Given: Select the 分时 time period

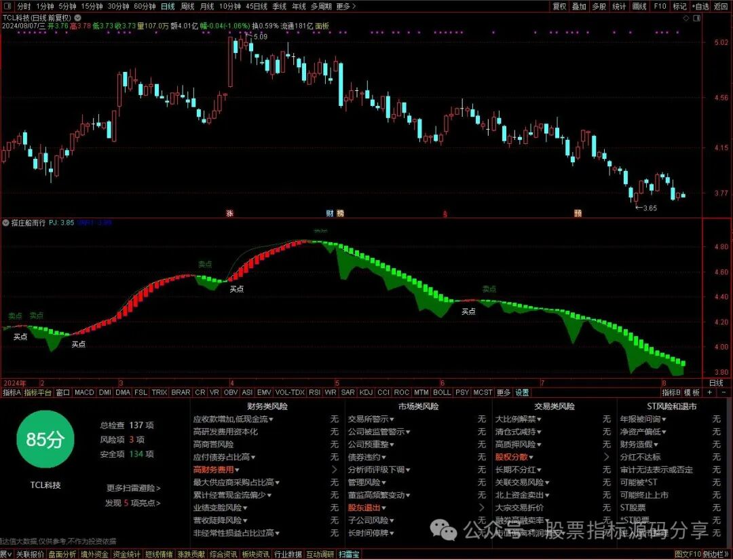Looking at the screenshot, I should point(24,6).
